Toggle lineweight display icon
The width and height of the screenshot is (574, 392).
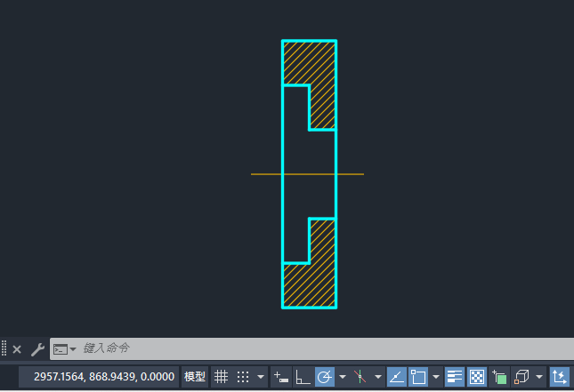click(x=455, y=377)
